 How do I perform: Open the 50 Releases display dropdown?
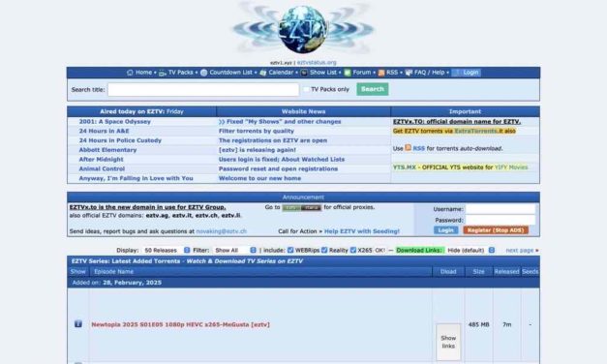point(167,250)
